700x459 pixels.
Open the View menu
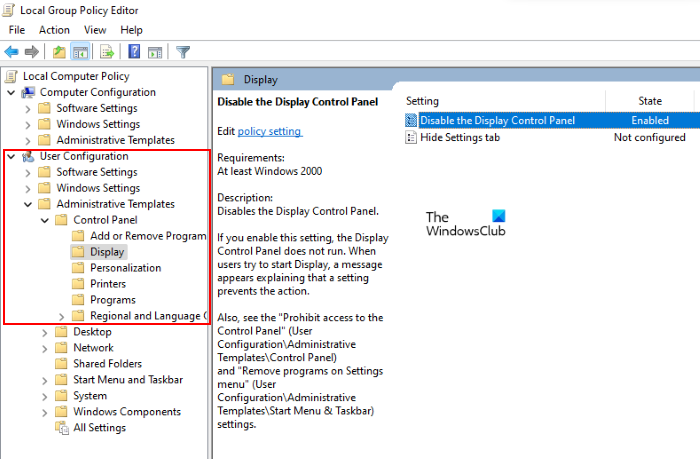[95, 30]
